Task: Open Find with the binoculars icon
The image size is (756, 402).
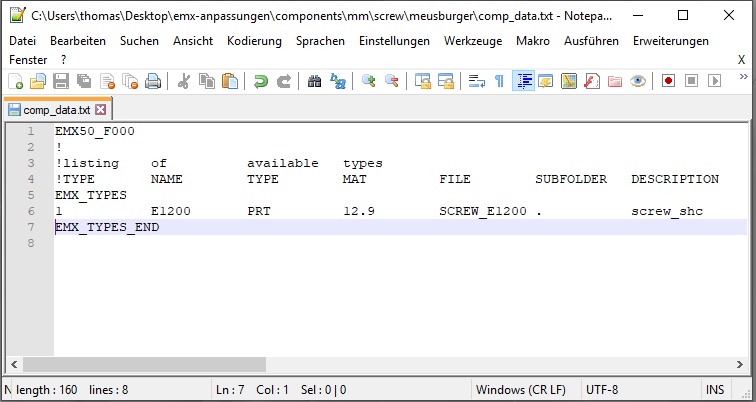Action: coord(314,81)
